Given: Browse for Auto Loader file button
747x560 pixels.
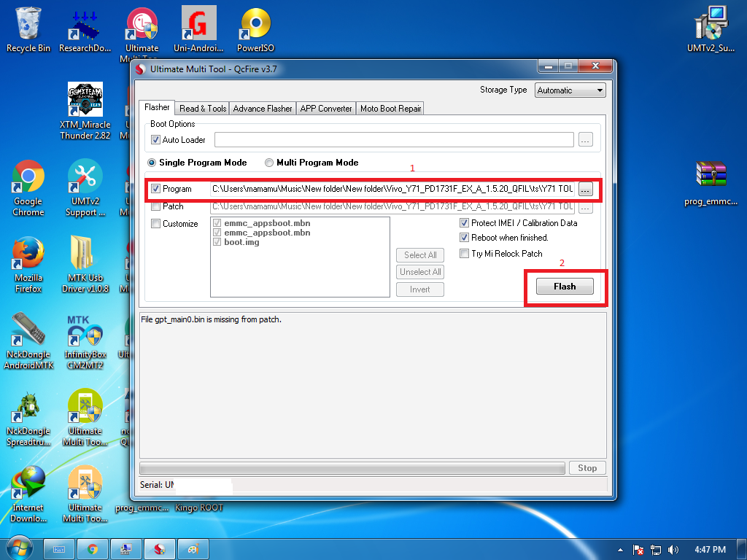Looking at the screenshot, I should (586, 139).
